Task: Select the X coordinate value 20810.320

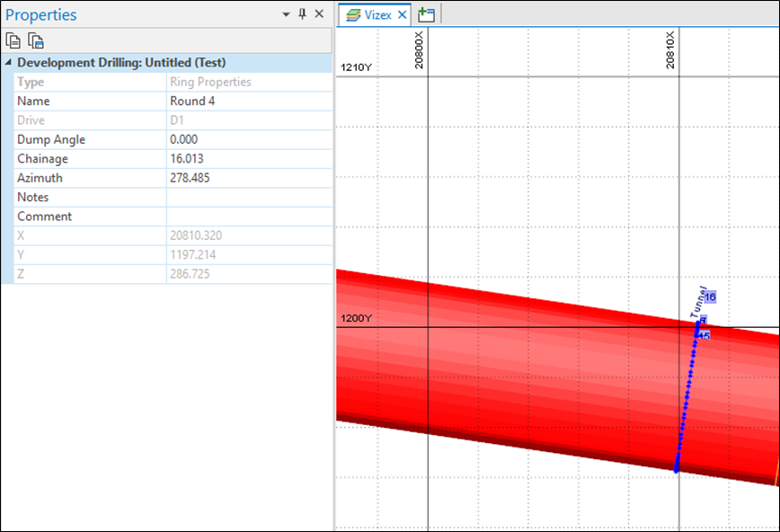Action: pos(196,235)
